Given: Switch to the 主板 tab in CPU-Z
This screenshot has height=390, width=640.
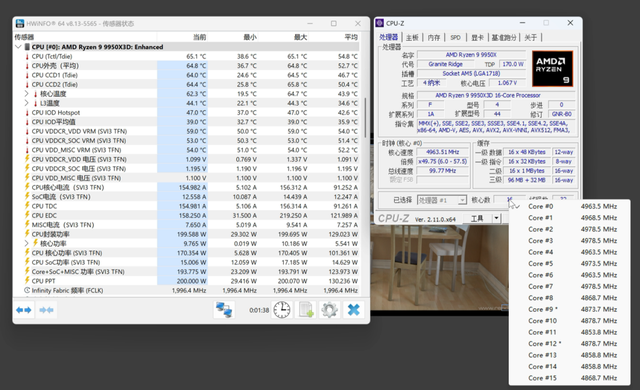Looking at the screenshot, I should point(412,38).
